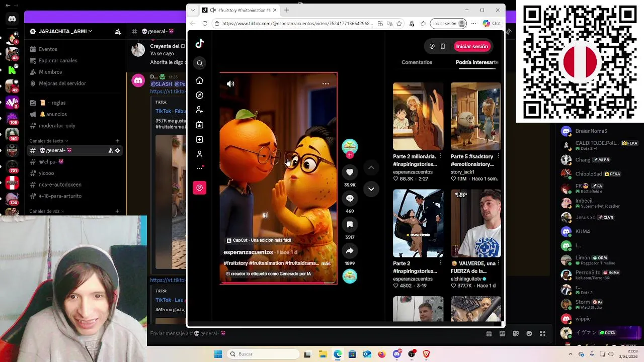This screenshot has height=362, width=644.
Task: Share the video with the arrow icon
Action: pos(350,250)
